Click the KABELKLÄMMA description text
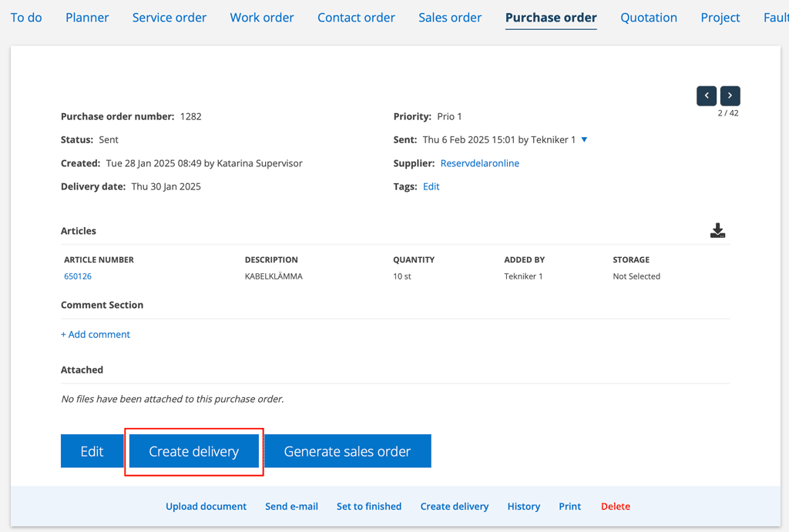Image resolution: width=789 pixels, height=532 pixels. pos(274,276)
